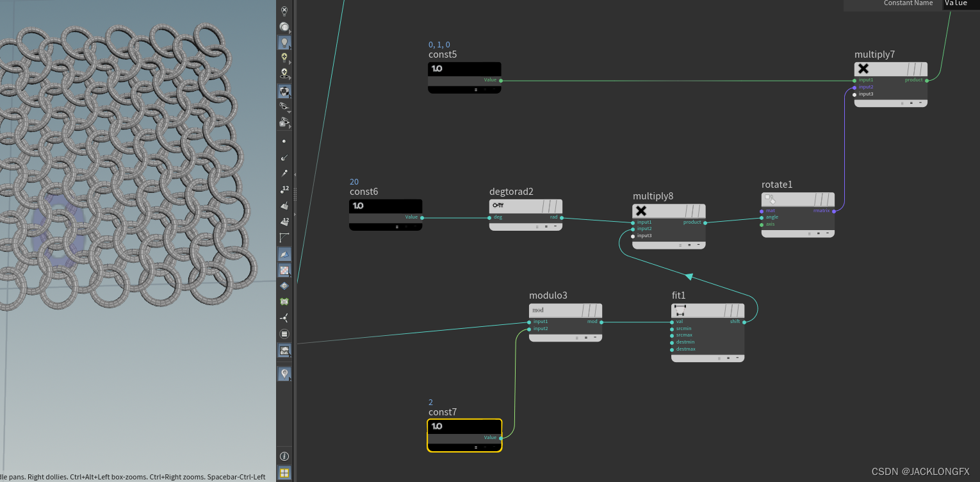Click the product output on multiply7

click(x=926, y=80)
